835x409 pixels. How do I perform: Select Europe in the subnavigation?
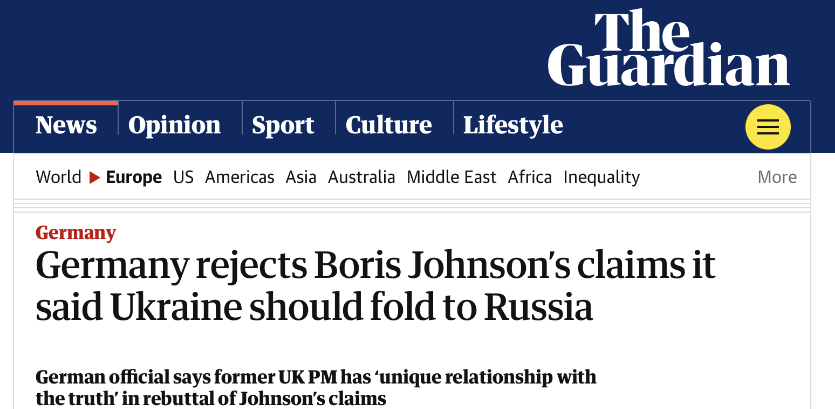pyautogui.click(x=134, y=177)
